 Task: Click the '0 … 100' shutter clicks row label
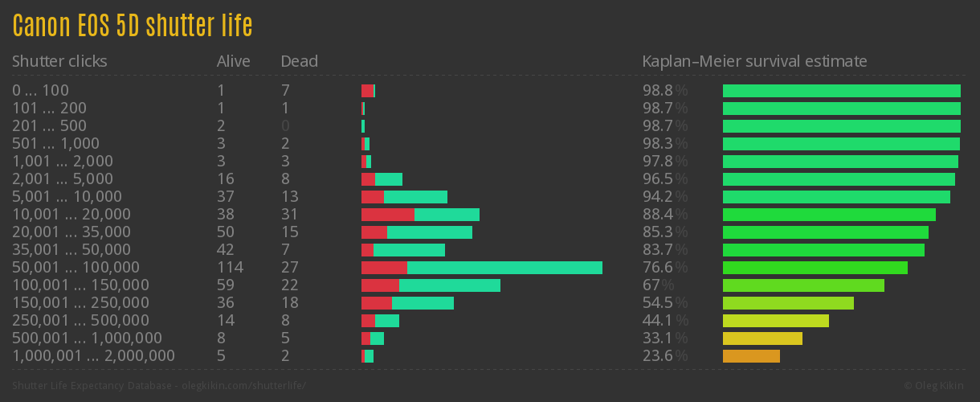click(x=40, y=91)
